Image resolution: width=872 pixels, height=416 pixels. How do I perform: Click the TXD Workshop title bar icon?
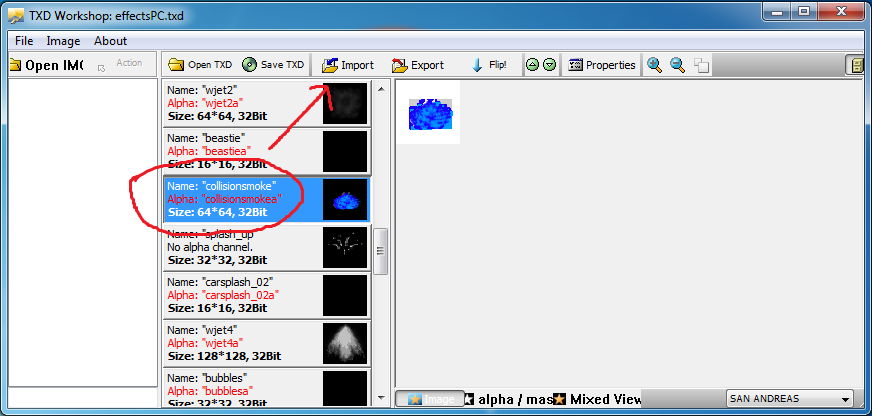tap(16, 17)
